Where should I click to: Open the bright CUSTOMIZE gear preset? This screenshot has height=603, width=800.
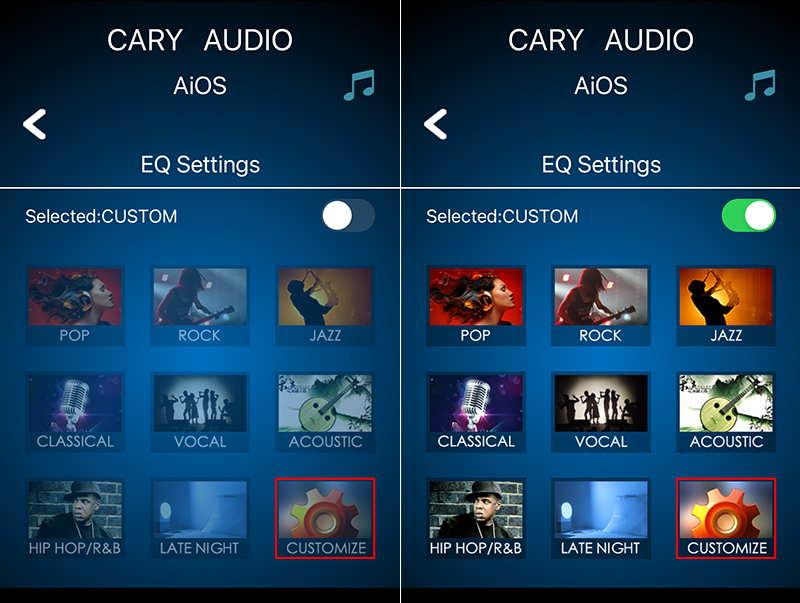click(726, 518)
